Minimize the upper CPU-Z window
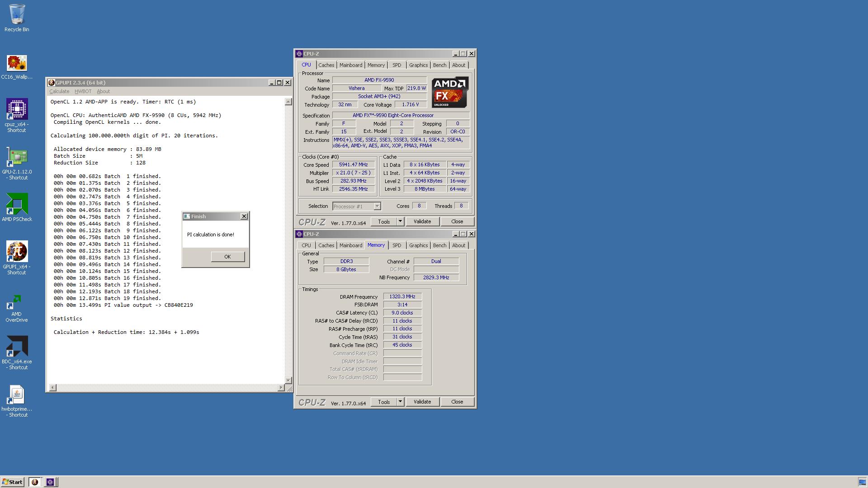Screen dimensions: 868x488 (456, 54)
